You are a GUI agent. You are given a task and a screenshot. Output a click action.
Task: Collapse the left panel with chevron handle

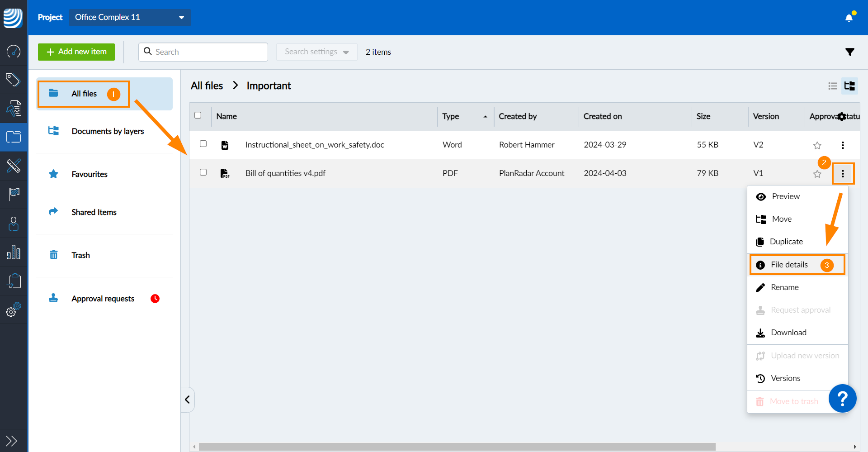coord(187,400)
